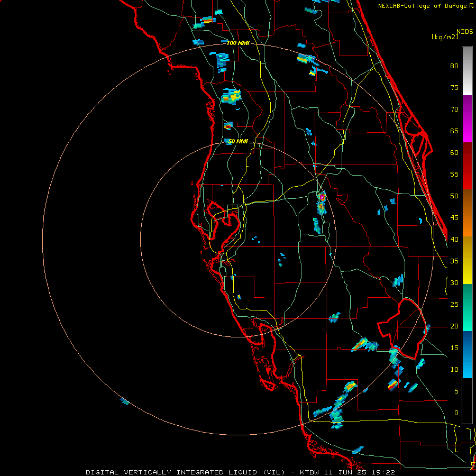This screenshot has height=476, width=476.
Task: Click the scale value 15
Action: point(454,348)
